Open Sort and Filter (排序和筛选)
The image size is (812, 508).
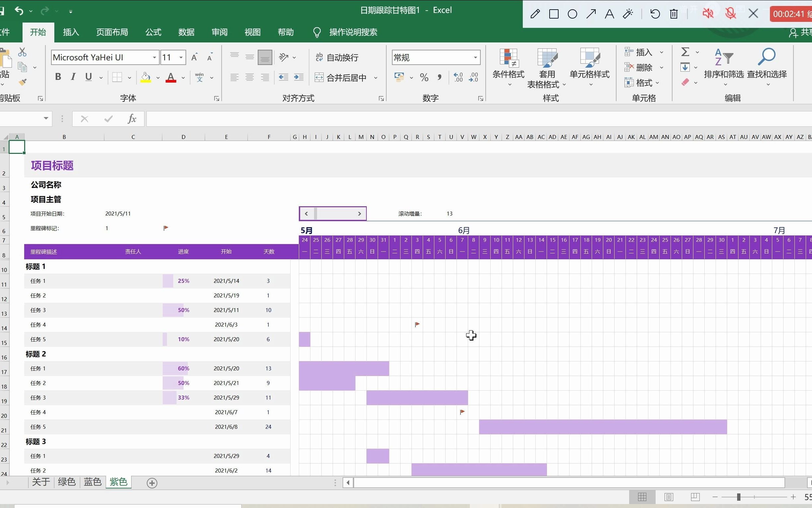[724, 67]
